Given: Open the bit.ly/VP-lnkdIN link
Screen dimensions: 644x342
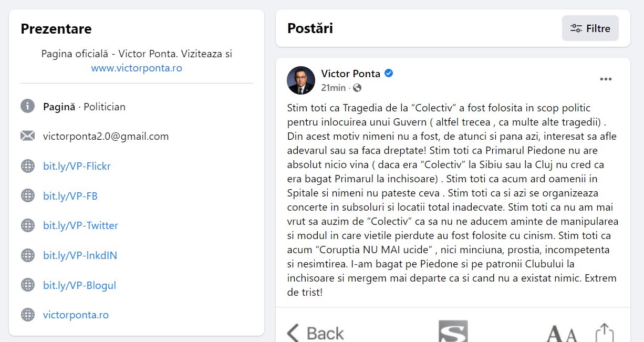Looking at the screenshot, I should point(80,255).
